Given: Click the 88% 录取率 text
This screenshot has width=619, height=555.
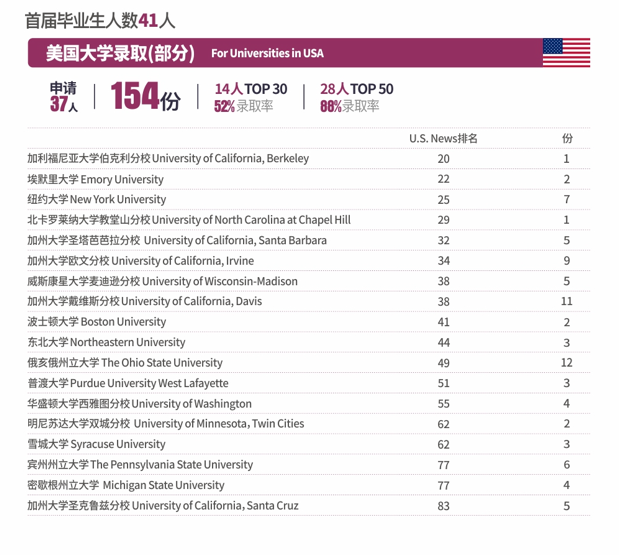Looking at the screenshot, I should pyautogui.click(x=349, y=106).
